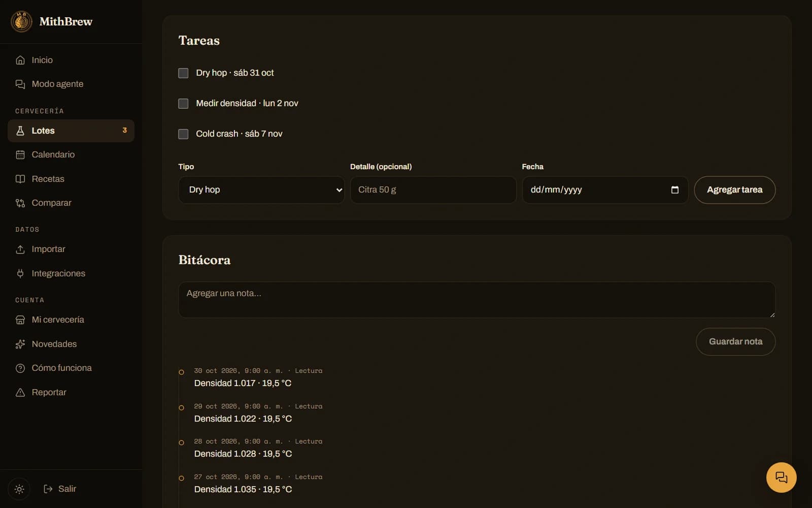The height and width of the screenshot is (508, 812).
Task: Open Modo agente from the sidebar
Action: (71, 84)
